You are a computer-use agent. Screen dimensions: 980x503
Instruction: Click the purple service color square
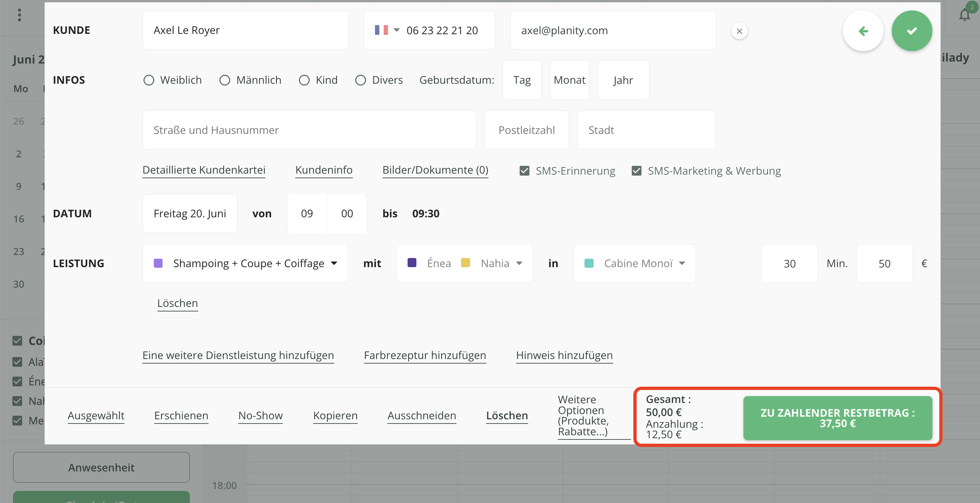(x=158, y=263)
